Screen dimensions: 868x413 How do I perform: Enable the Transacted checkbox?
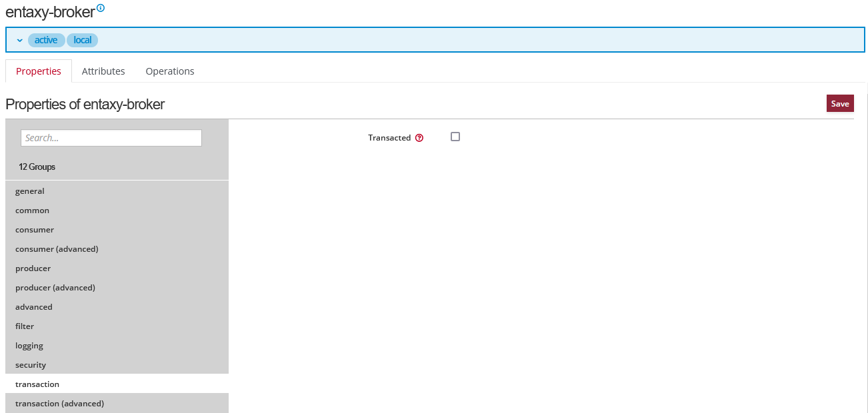point(455,137)
